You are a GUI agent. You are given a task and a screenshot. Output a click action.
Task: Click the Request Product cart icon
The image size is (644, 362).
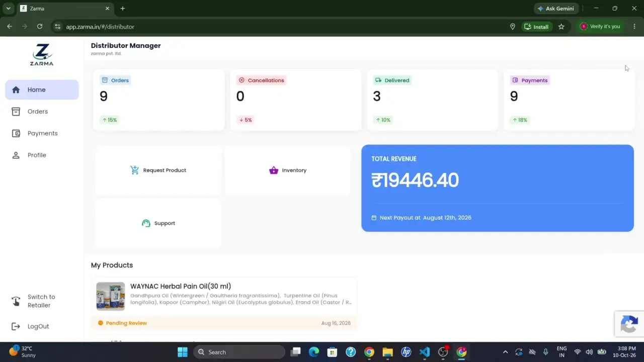(134, 170)
